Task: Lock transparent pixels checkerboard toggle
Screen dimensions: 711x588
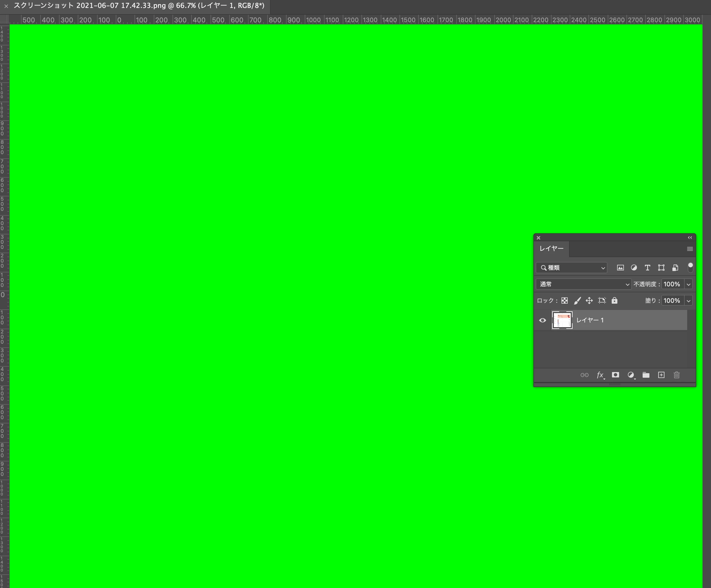Action: [564, 301]
